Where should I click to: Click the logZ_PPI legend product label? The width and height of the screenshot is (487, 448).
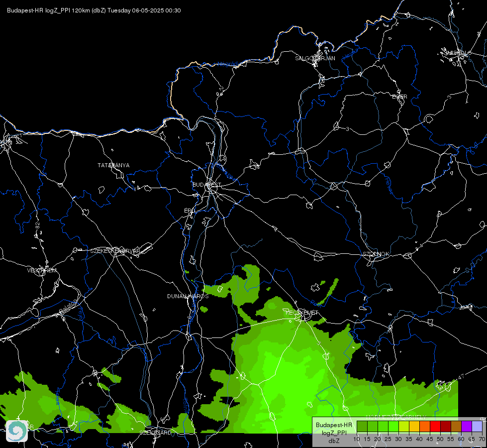tap(334, 433)
